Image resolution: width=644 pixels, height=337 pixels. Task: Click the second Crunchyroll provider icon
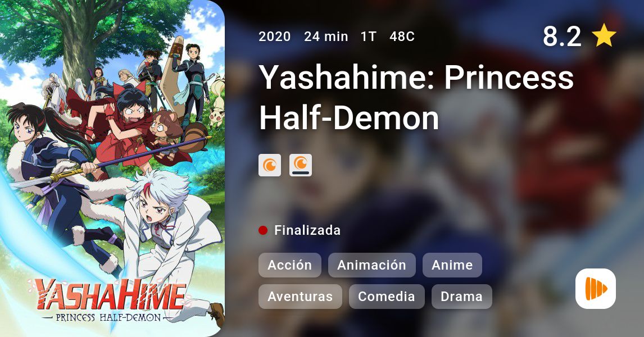tap(300, 165)
